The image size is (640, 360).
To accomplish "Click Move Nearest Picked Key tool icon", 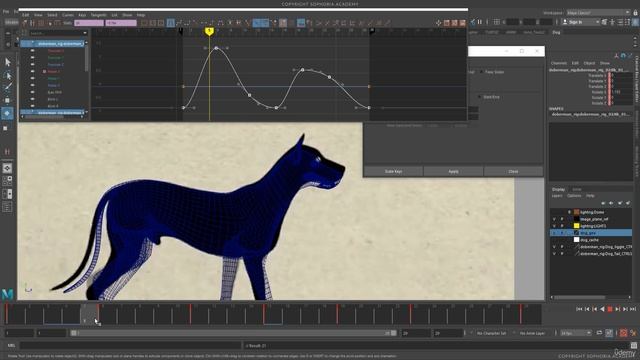I will (25, 23).
